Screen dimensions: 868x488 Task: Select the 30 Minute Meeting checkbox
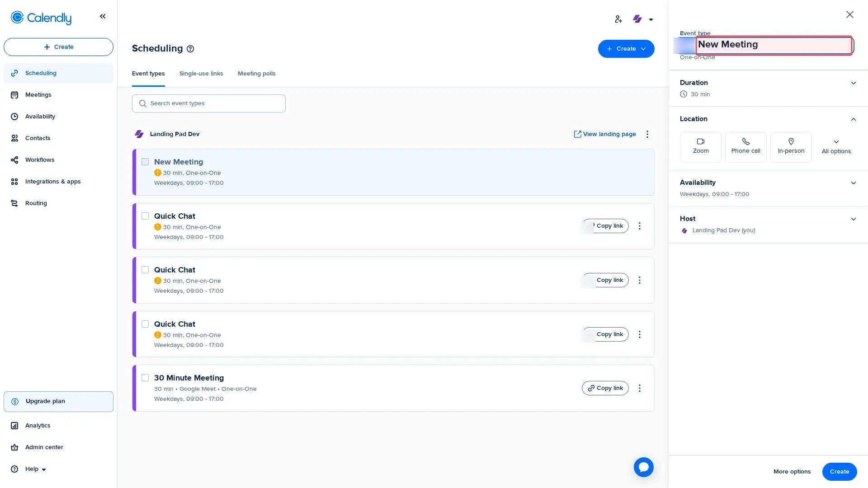pos(145,377)
